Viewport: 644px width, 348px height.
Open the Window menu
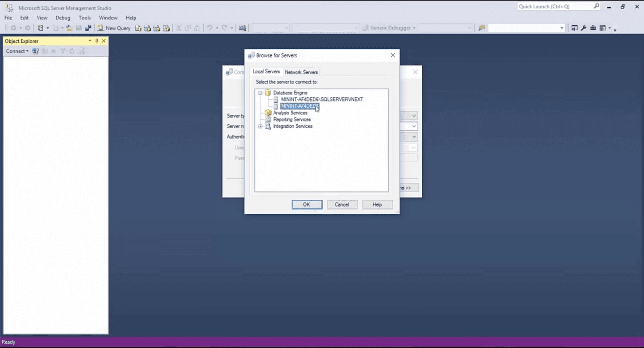tap(108, 18)
